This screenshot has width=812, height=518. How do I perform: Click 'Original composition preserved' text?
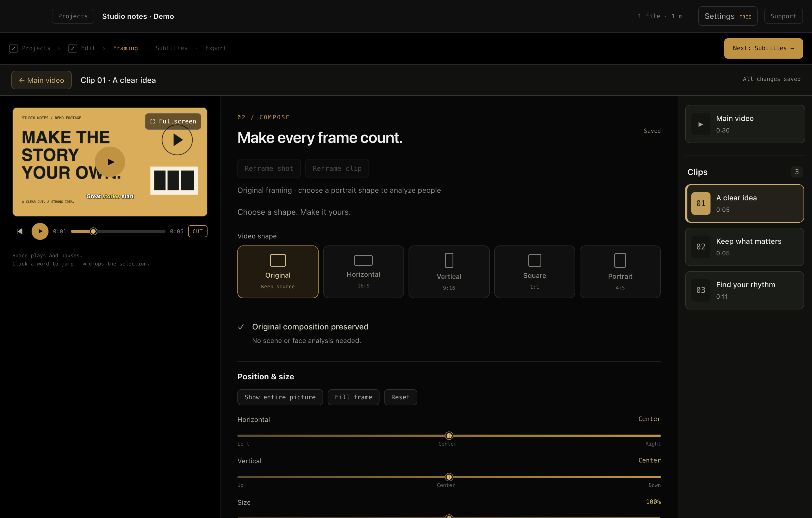click(310, 327)
